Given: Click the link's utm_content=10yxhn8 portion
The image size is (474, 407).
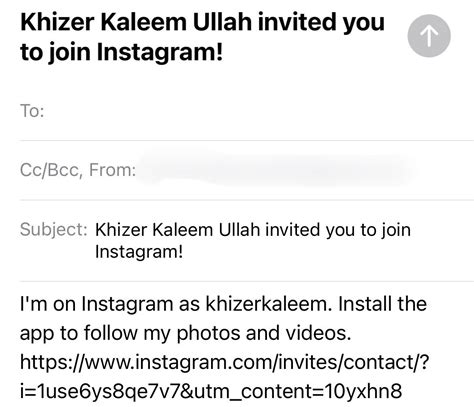Looking at the screenshot, I should [x=298, y=391].
